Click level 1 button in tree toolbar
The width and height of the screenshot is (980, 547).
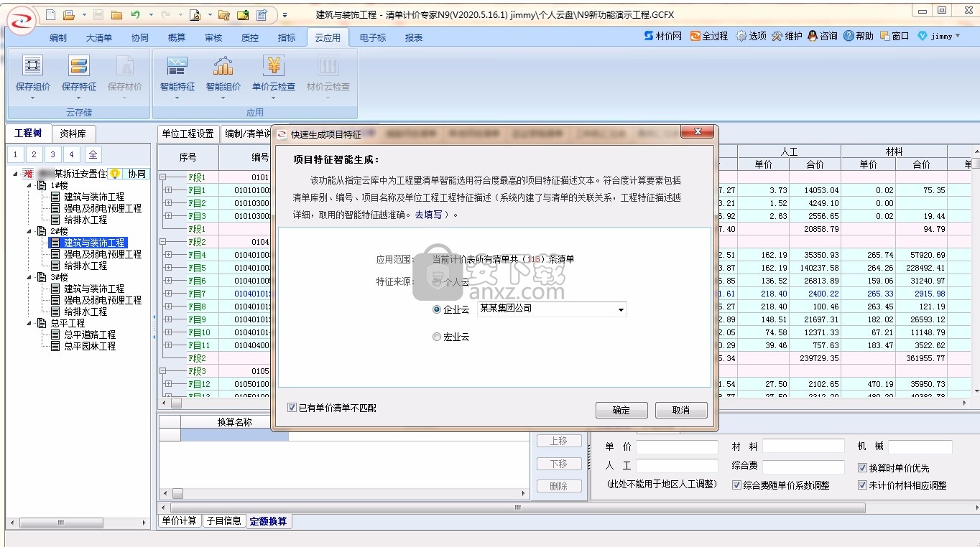(15, 154)
